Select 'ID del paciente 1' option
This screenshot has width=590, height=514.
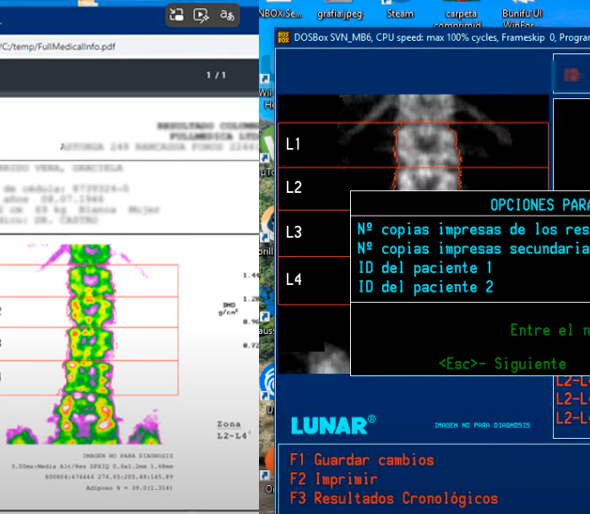(425, 268)
